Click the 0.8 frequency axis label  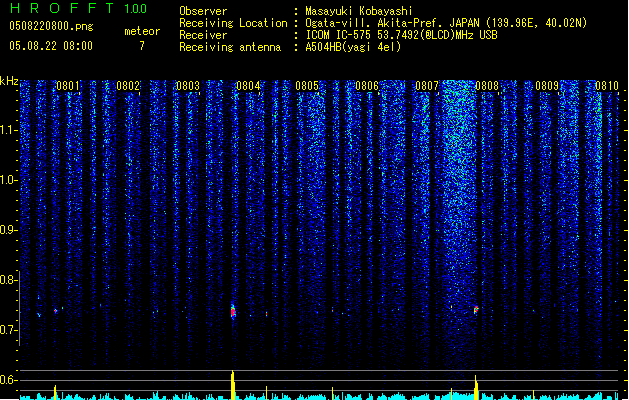coord(8,280)
